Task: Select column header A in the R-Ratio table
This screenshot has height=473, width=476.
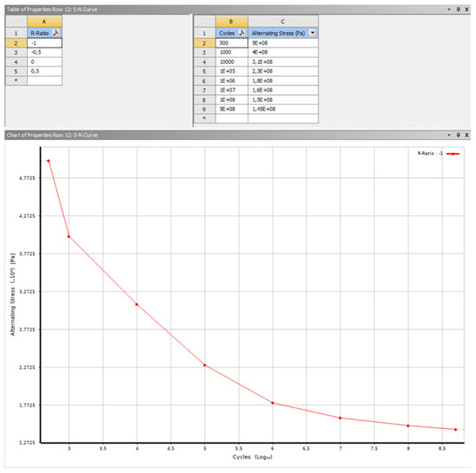Action: [45, 22]
